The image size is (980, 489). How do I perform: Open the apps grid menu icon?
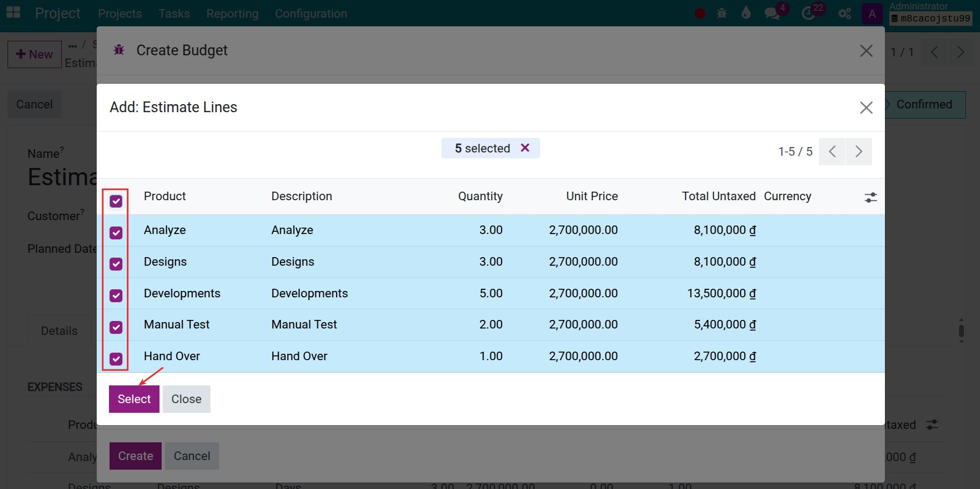coord(13,13)
